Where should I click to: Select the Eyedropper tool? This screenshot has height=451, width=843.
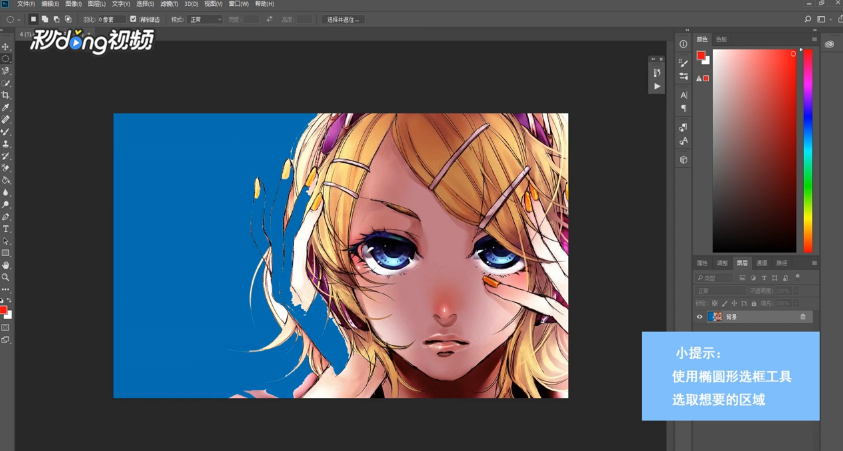[x=5, y=108]
